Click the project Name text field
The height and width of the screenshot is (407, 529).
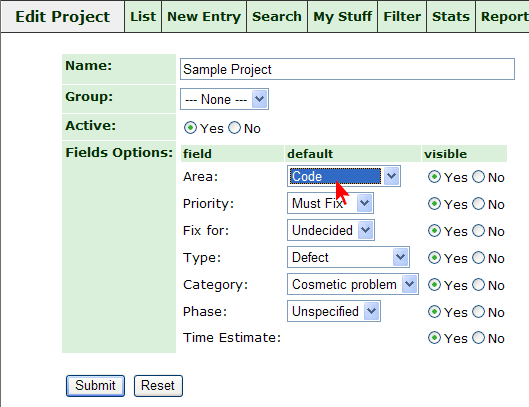coord(347,69)
